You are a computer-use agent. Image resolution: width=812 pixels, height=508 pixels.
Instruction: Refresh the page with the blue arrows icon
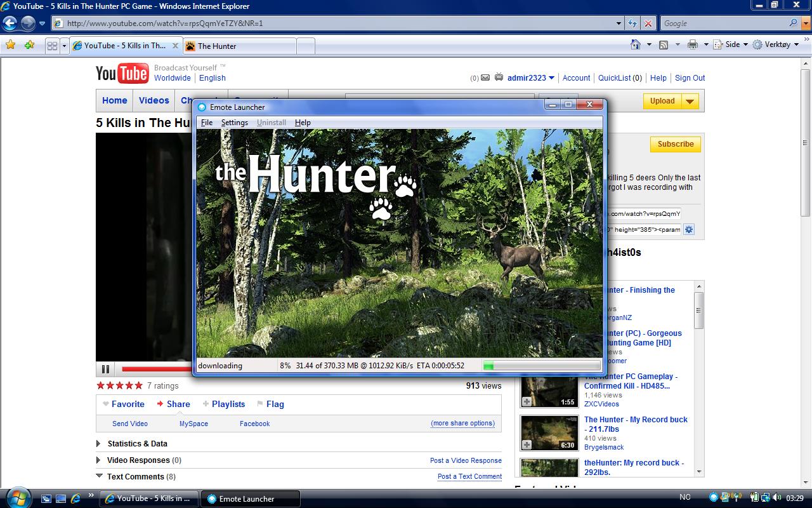click(632, 23)
